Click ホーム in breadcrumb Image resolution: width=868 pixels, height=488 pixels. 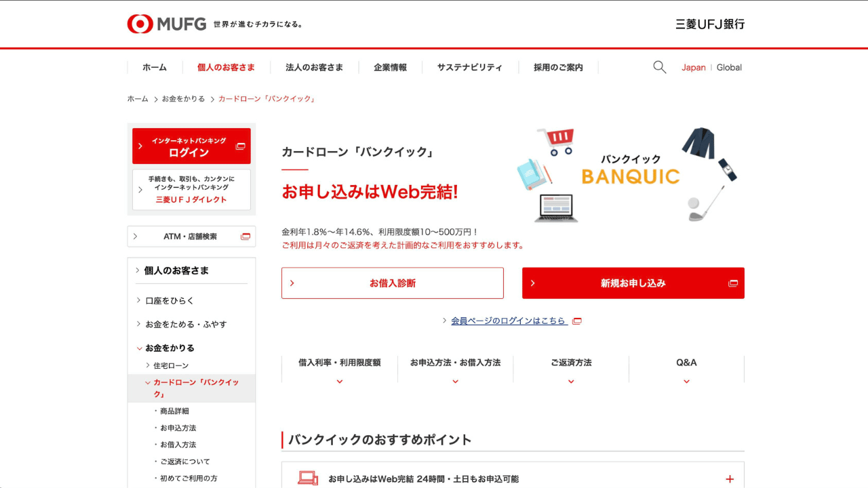(138, 99)
